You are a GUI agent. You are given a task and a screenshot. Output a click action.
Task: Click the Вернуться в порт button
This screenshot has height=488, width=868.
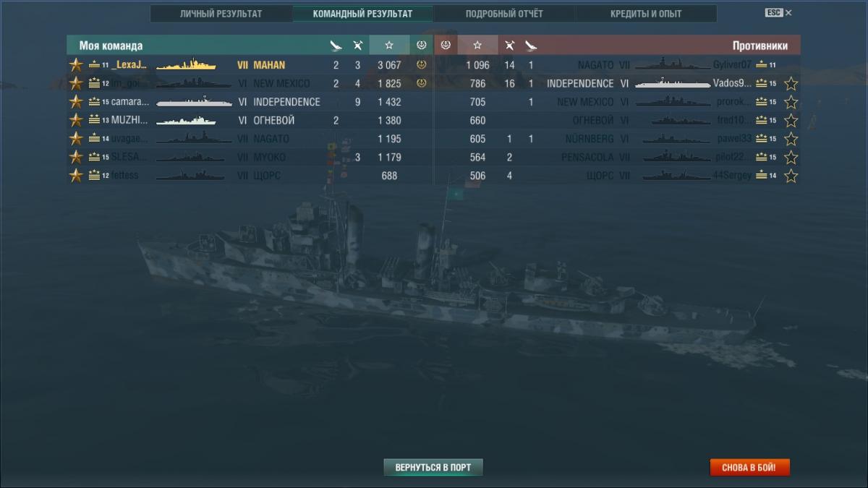point(433,468)
